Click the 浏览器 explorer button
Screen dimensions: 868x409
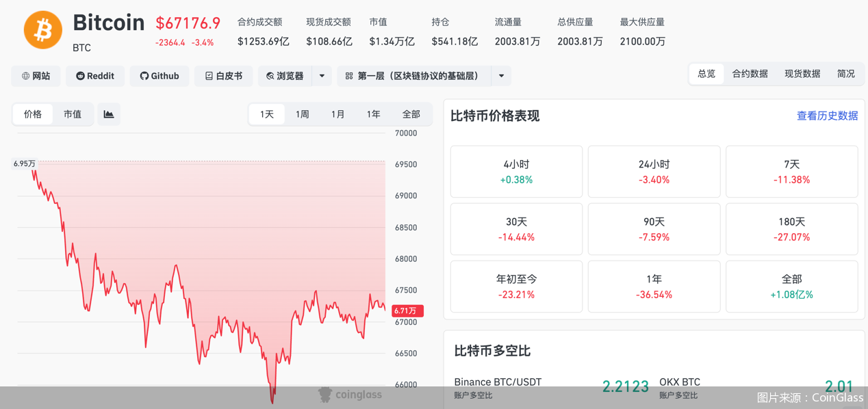285,76
